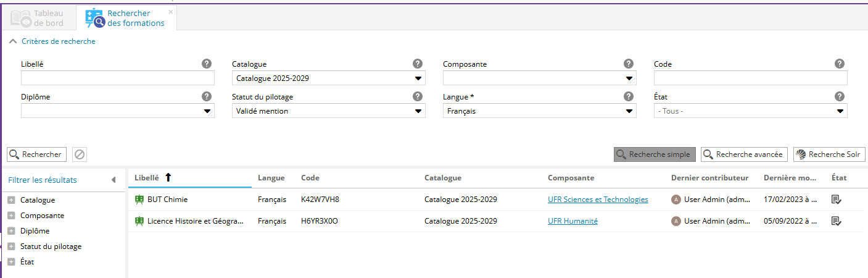Screen dimensions: 868x278
Task: Collapse the Critères de recherche section
Action: (x=12, y=41)
